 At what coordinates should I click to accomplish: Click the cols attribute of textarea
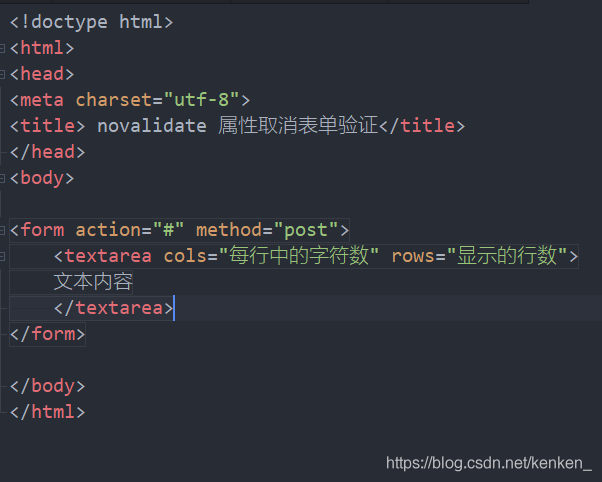tap(185, 256)
